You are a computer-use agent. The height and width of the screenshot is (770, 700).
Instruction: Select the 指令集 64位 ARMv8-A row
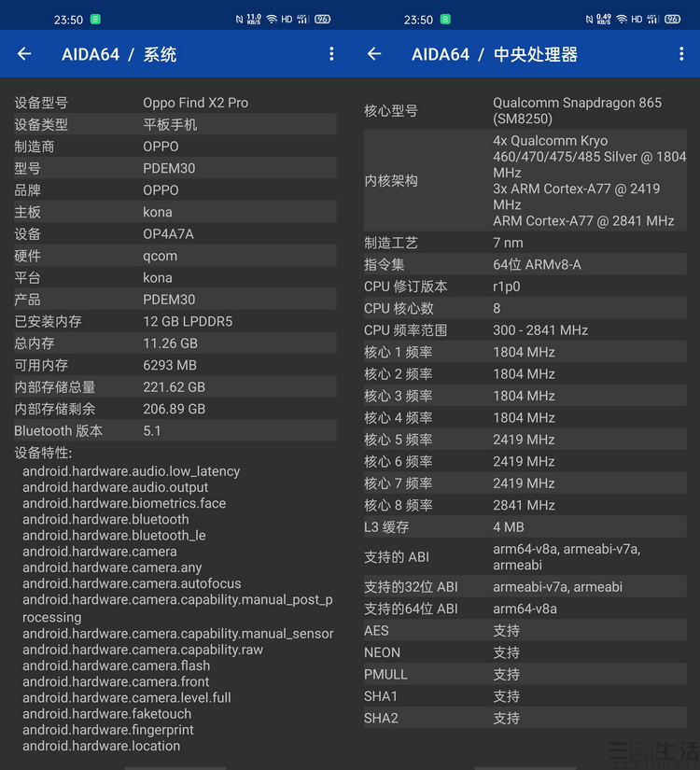coord(525,265)
